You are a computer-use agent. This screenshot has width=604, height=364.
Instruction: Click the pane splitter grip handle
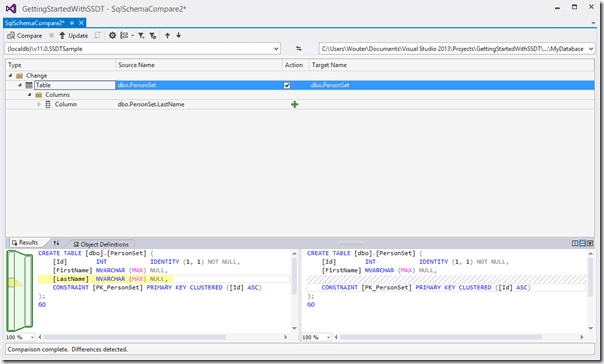[351, 243]
